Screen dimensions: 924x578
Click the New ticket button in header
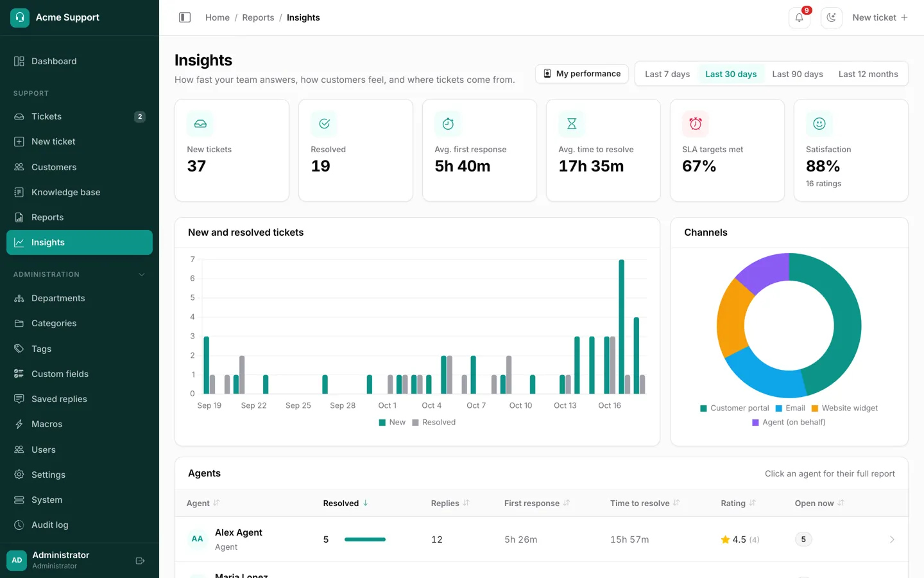(880, 17)
